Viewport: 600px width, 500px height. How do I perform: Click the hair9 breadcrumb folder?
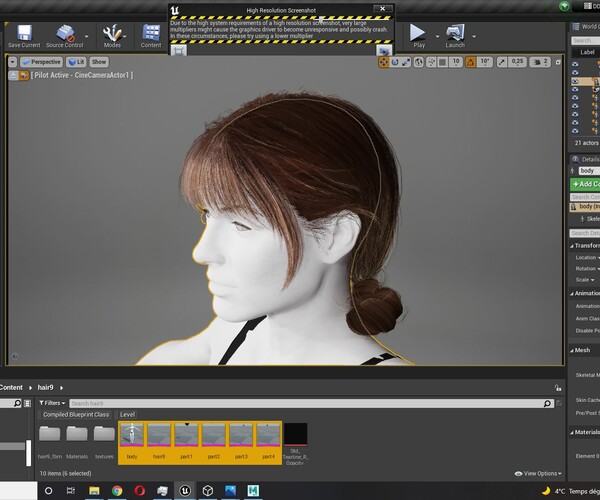[45, 388]
